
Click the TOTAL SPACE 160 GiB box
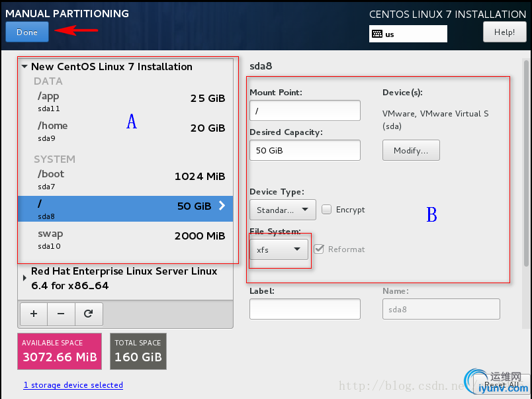coord(138,351)
